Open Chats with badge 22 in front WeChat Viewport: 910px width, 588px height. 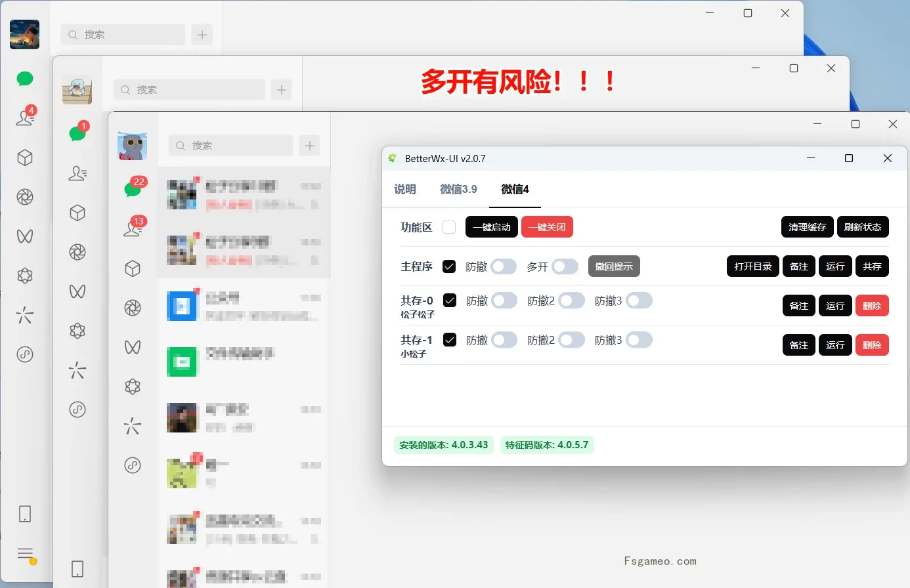pyautogui.click(x=133, y=188)
